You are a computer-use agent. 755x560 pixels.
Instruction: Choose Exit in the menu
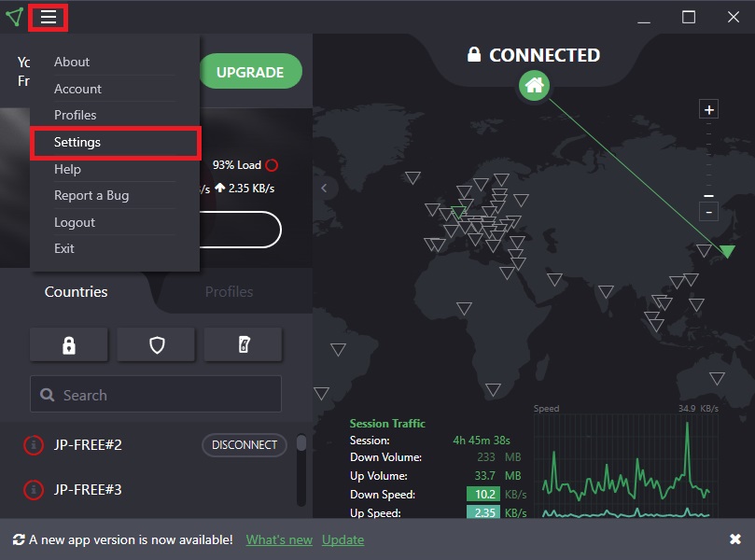point(64,248)
